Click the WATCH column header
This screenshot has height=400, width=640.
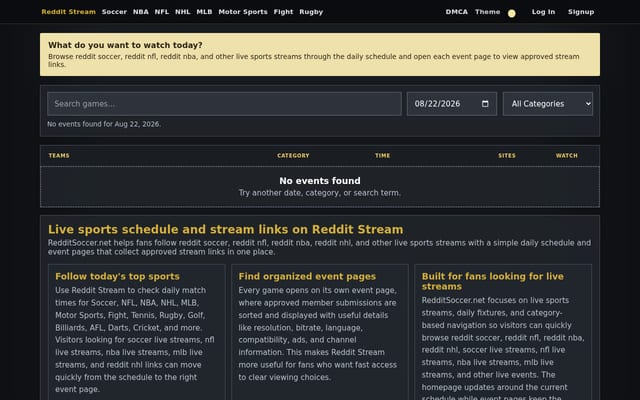coord(567,156)
